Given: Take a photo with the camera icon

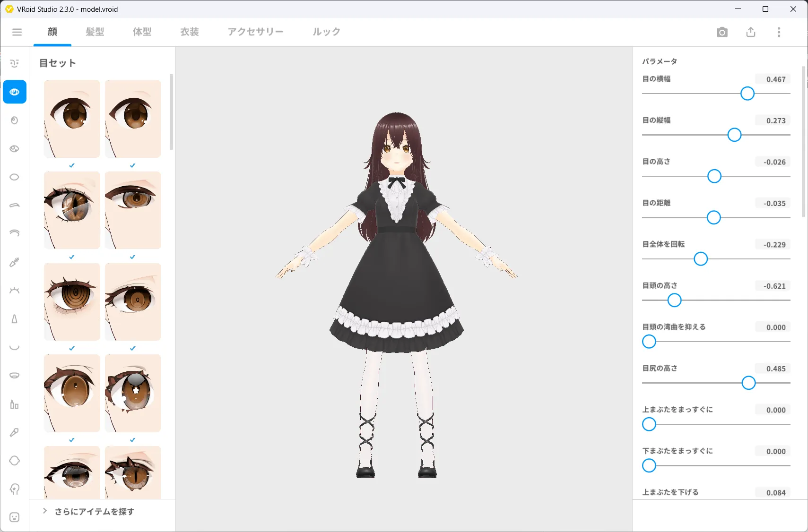Looking at the screenshot, I should [x=722, y=32].
